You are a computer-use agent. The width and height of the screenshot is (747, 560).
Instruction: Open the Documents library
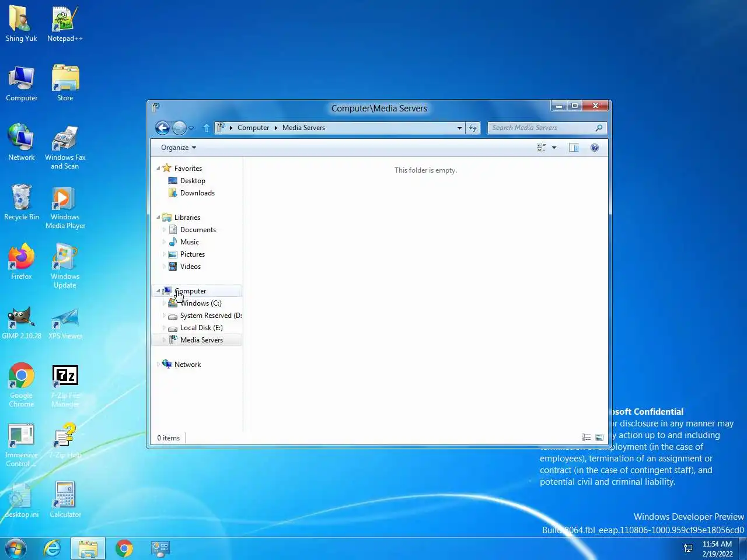pos(198,230)
